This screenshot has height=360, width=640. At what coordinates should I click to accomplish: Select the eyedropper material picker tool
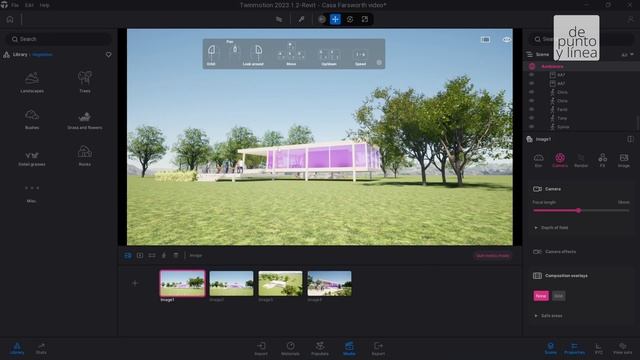pos(301,19)
